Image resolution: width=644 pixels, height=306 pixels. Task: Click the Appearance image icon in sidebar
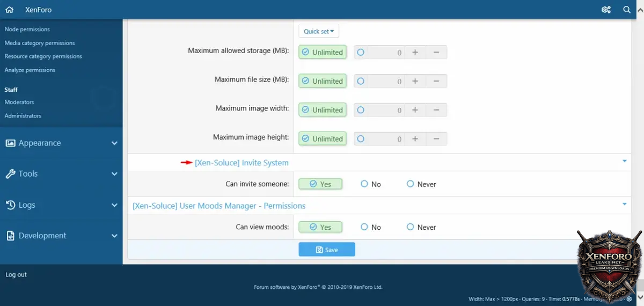(x=10, y=143)
